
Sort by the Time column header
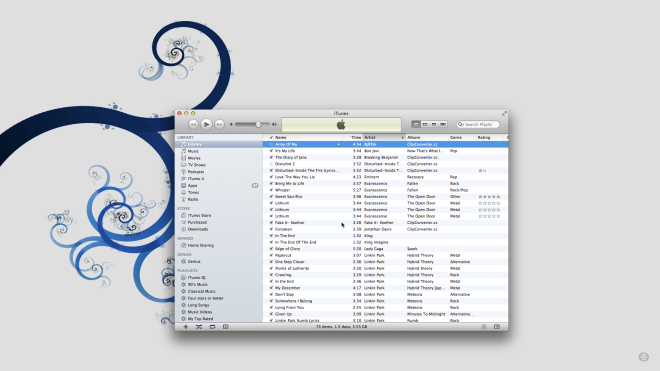tap(353, 137)
